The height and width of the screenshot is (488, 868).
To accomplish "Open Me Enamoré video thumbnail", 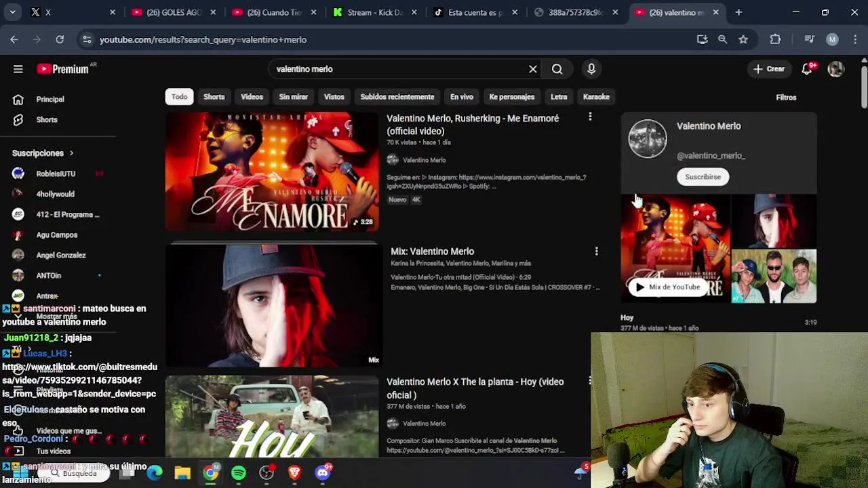I will tap(272, 171).
